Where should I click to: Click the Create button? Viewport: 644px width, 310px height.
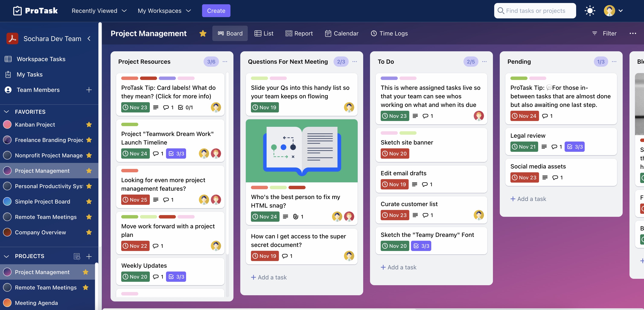coord(216,10)
